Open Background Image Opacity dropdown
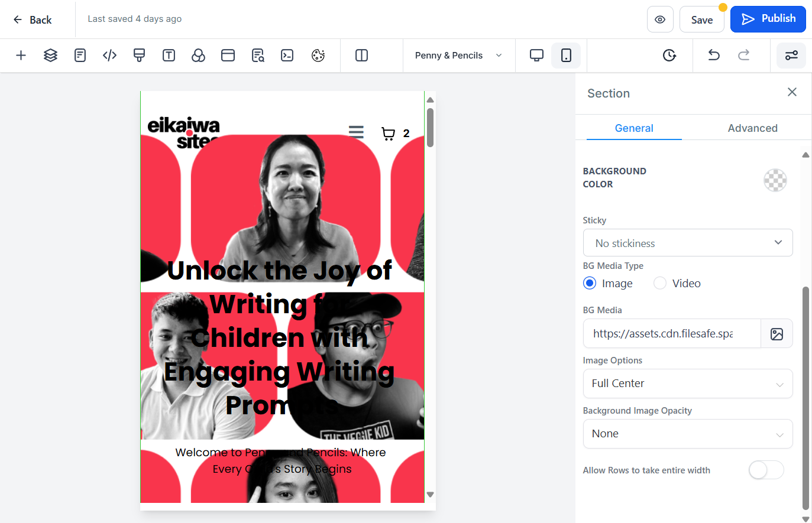This screenshot has height=523, width=812. coord(688,434)
